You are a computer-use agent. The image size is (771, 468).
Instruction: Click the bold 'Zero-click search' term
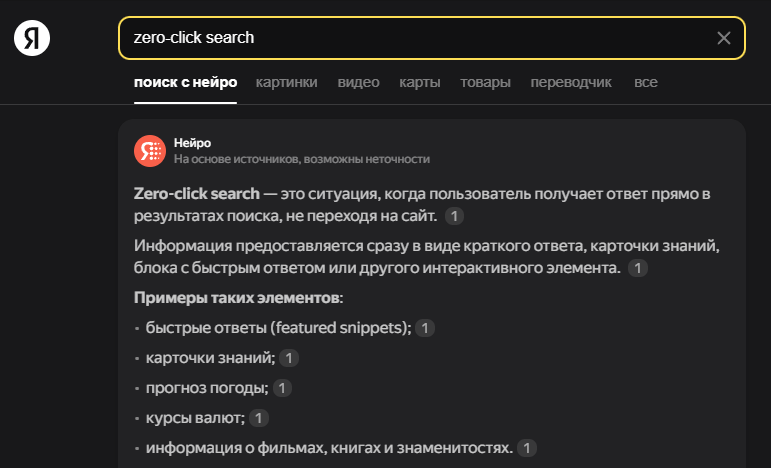[196, 193]
